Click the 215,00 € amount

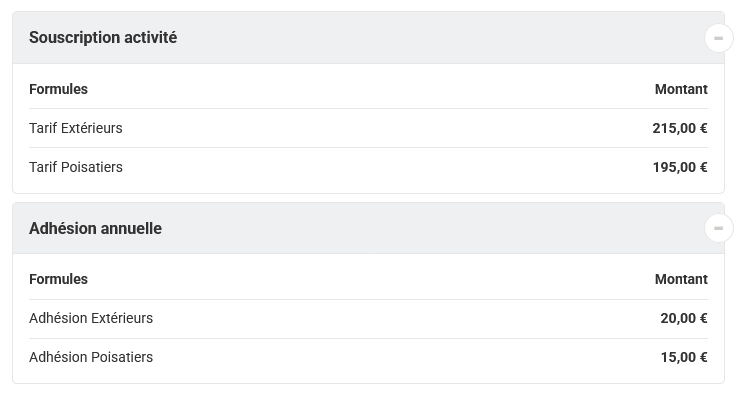(x=680, y=128)
